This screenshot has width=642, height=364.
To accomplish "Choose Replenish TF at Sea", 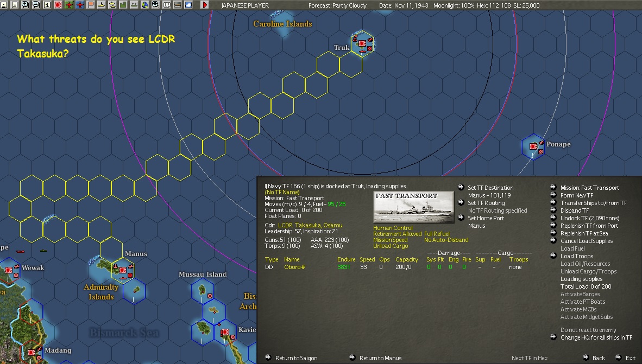I will pyautogui.click(x=584, y=233).
